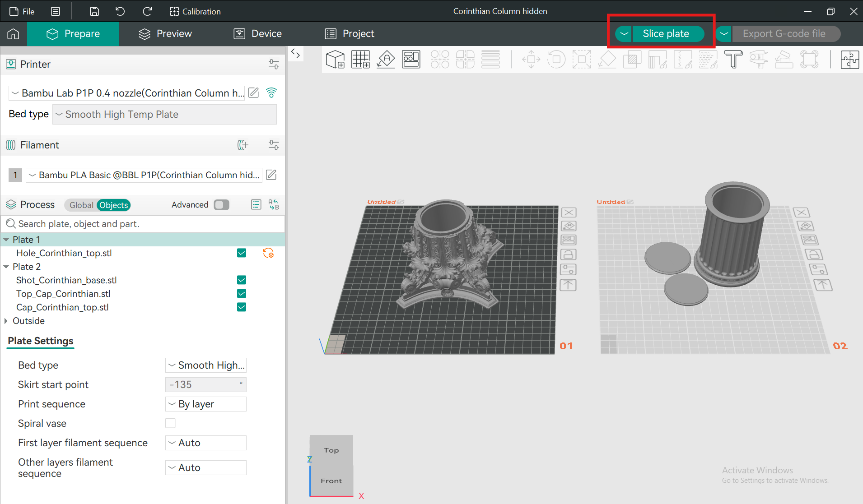Viewport: 863px width, 504px height.
Task: Open the Assembly view puzzle icon
Action: (849, 59)
